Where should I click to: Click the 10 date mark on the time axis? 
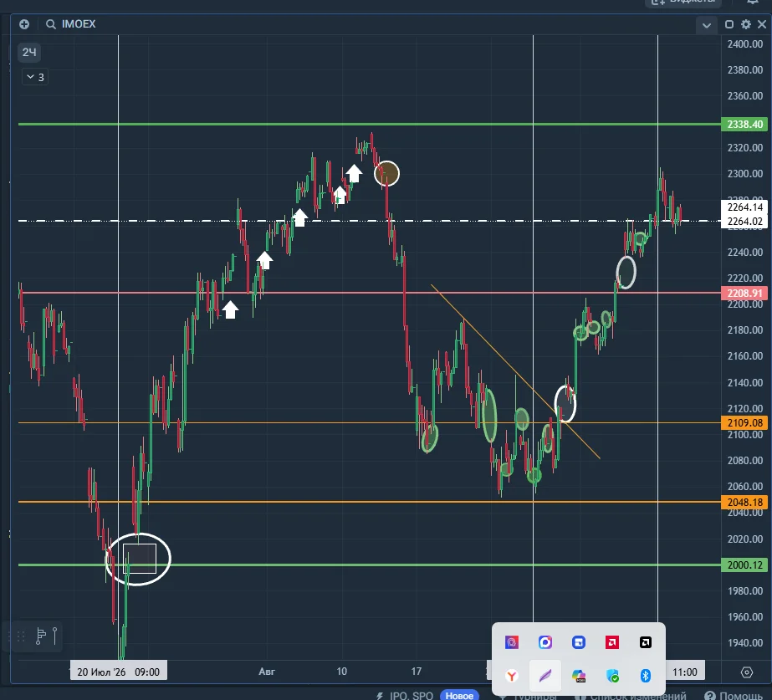(x=342, y=672)
